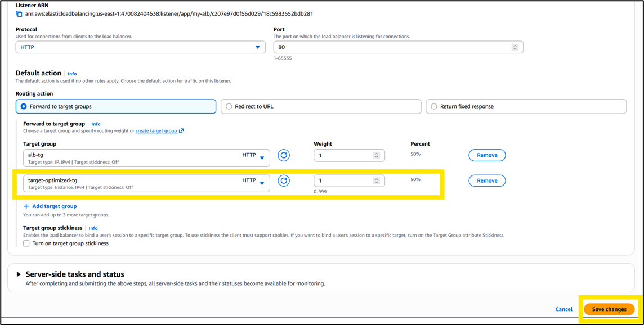Refresh the target-optimized-tg target group list
Screen dimensions: 644x325
point(284,180)
